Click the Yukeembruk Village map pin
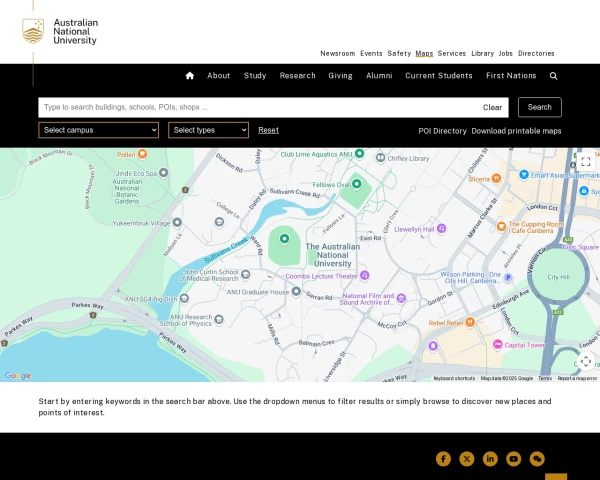This screenshot has width=600, height=480. point(177,222)
